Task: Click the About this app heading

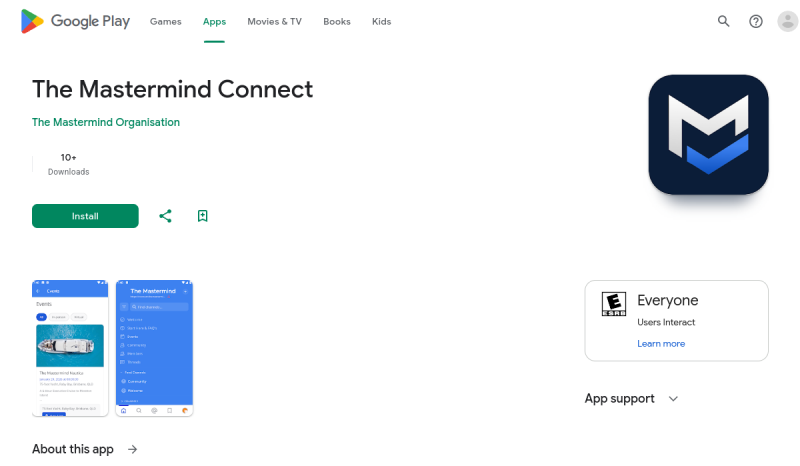Action: click(73, 449)
